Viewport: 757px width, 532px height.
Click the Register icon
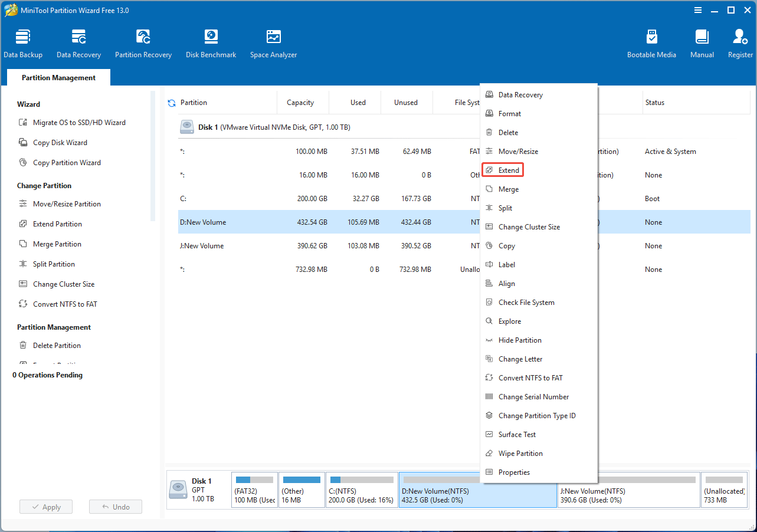(739, 43)
